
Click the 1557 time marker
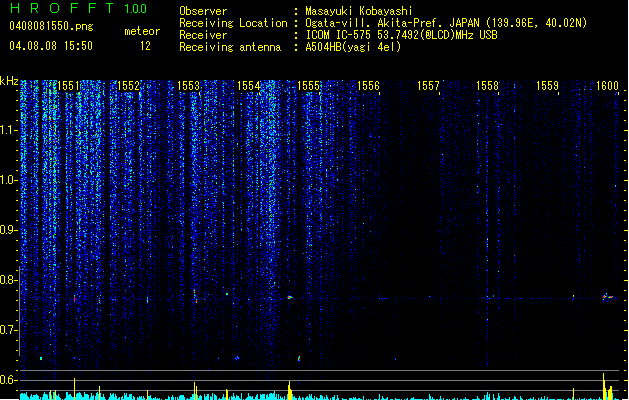tap(428, 86)
